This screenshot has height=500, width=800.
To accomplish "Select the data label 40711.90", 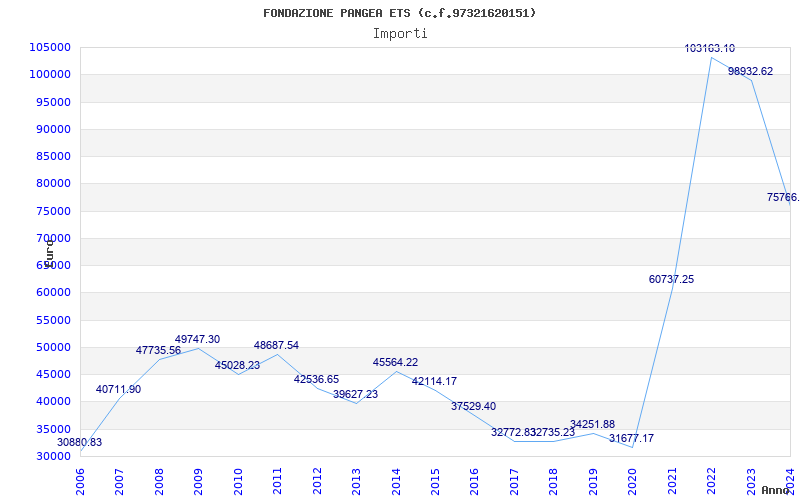I will click(x=118, y=389).
